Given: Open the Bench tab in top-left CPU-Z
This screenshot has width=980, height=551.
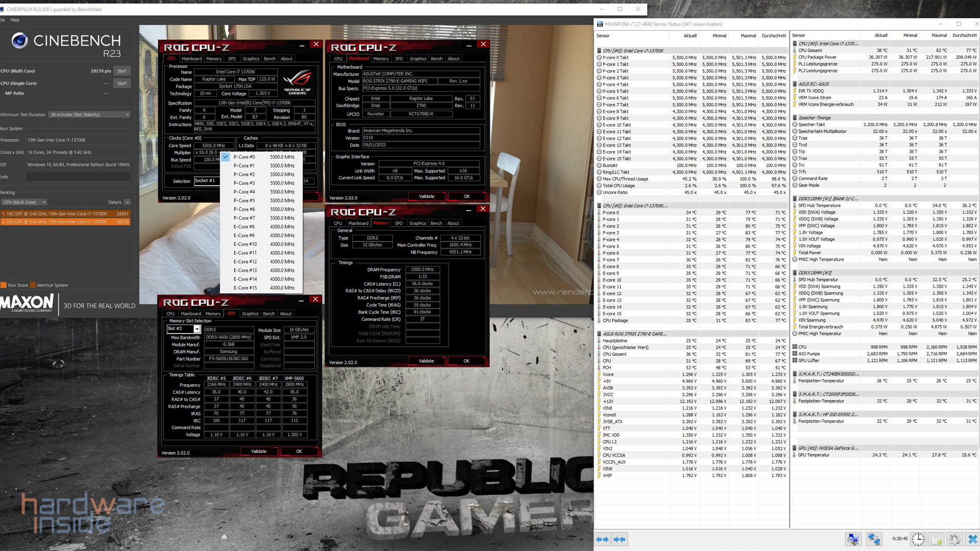Looking at the screenshot, I should (x=270, y=59).
